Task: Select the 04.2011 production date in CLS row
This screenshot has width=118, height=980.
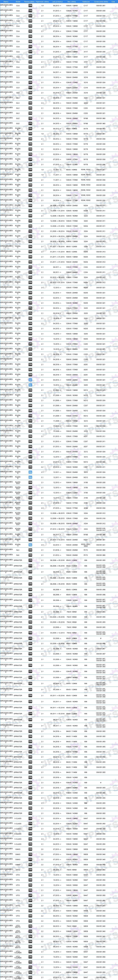Action: 57,72
